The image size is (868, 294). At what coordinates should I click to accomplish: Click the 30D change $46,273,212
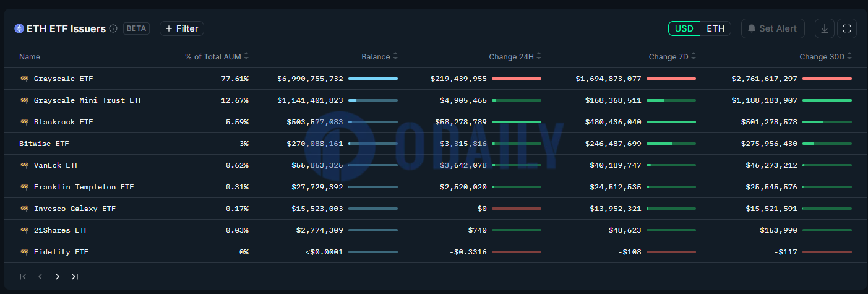tap(772, 165)
